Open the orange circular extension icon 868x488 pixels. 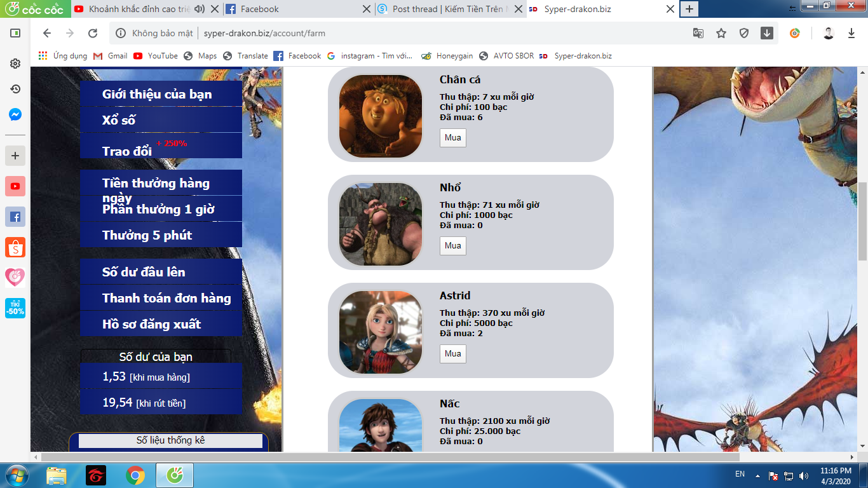[795, 33]
